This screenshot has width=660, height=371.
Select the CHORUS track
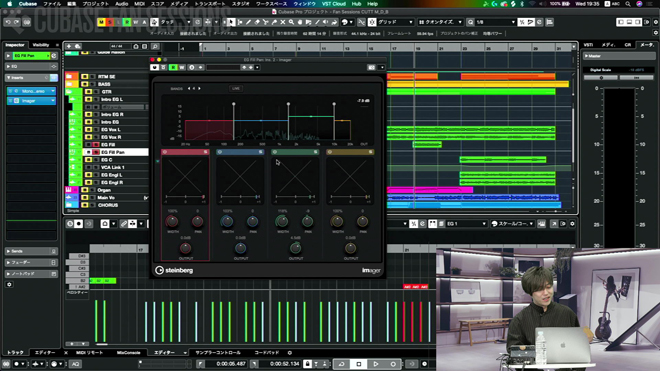pos(108,205)
